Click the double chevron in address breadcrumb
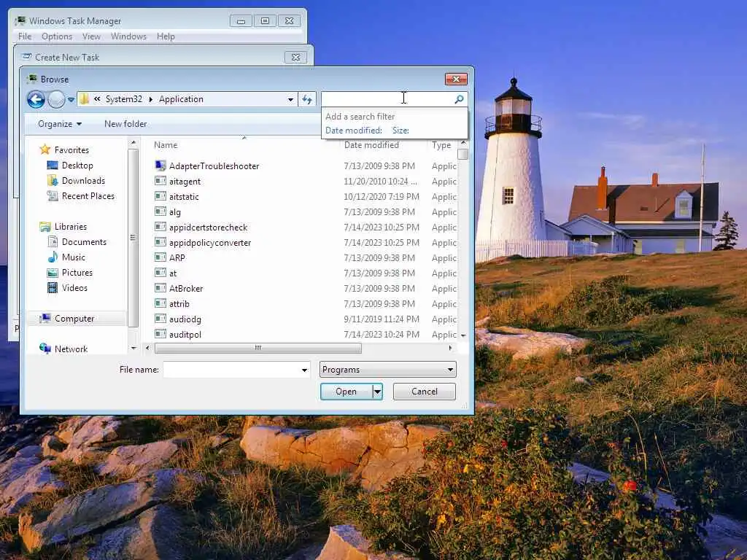 click(x=97, y=99)
